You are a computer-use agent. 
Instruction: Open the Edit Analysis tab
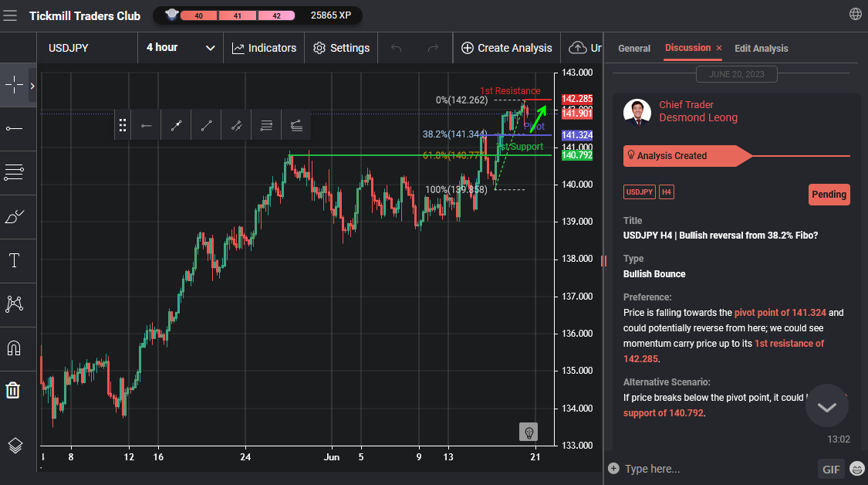[x=762, y=48]
